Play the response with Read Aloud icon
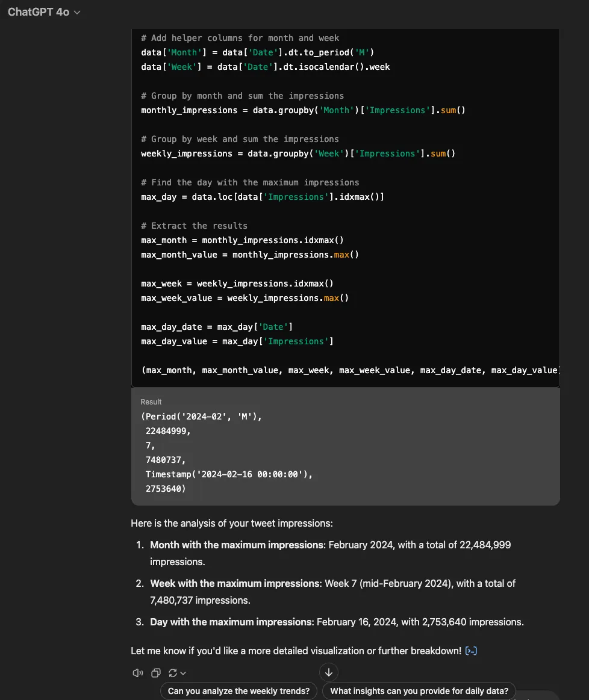Viewport: 589px width, 700px height. coord(137,673)
